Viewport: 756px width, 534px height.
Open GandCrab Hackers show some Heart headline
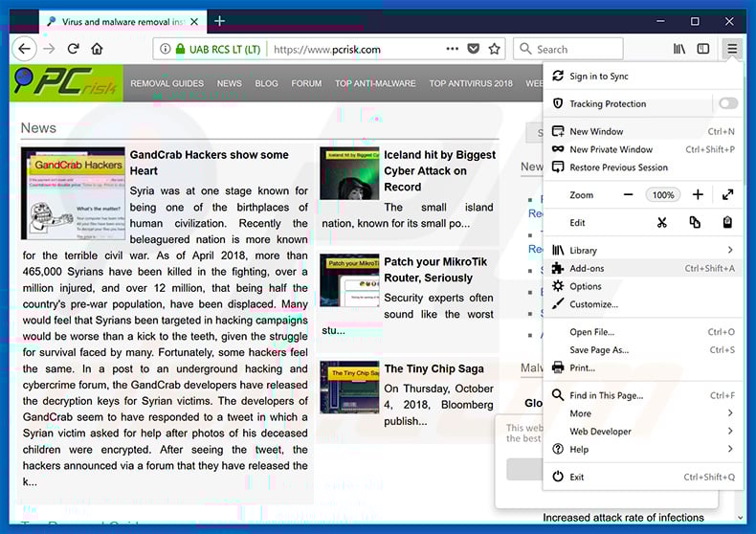pyautogui.click(x=210, y=163)
